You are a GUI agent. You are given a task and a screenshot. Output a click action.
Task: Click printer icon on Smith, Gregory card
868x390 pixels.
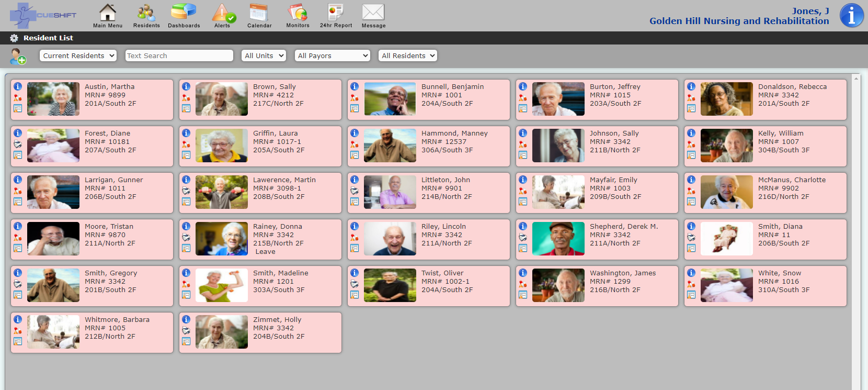[x=18, y=284]
